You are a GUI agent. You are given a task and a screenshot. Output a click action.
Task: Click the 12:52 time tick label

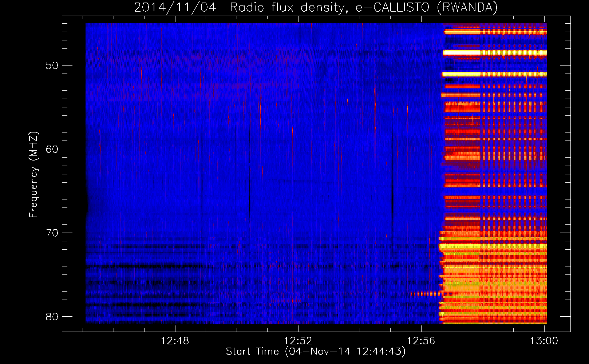click(x=298, y=341)
